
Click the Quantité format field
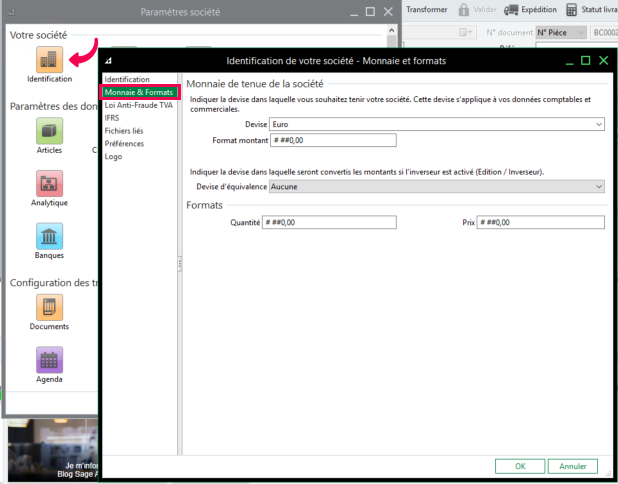pyautogui.click(x=329, y=222)
